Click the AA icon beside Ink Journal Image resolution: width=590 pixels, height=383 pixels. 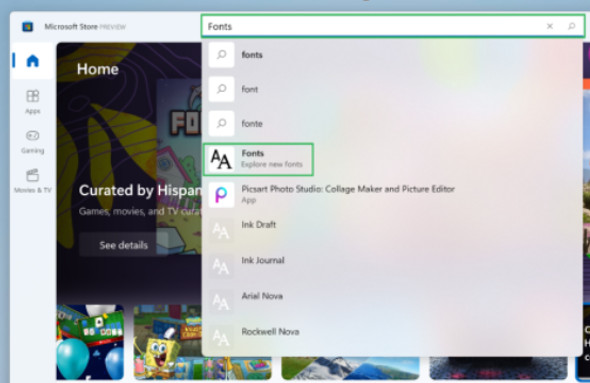pyautogui.click(x=221, y=266)
